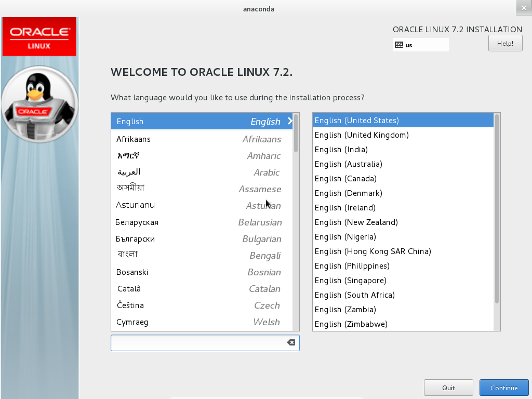Select the Bengali language row
Screen dimensions: 532x399
pyautogui.click(x=202, y=256)
